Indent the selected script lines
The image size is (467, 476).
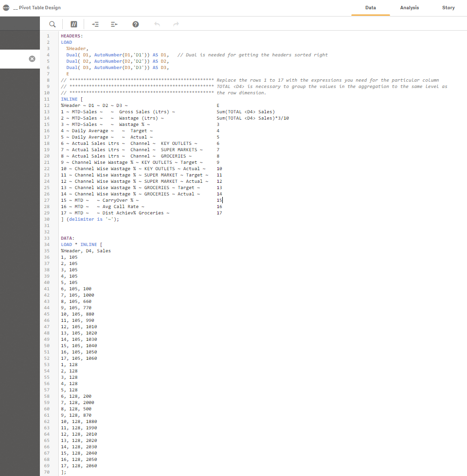click(95, 24)
